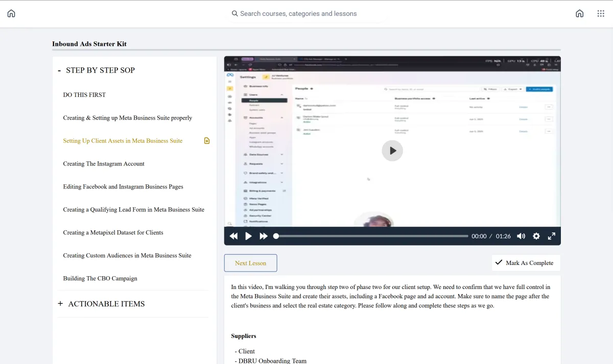
Task: Open Building The CBO Campaign lesson
Action: pos(100,279)
